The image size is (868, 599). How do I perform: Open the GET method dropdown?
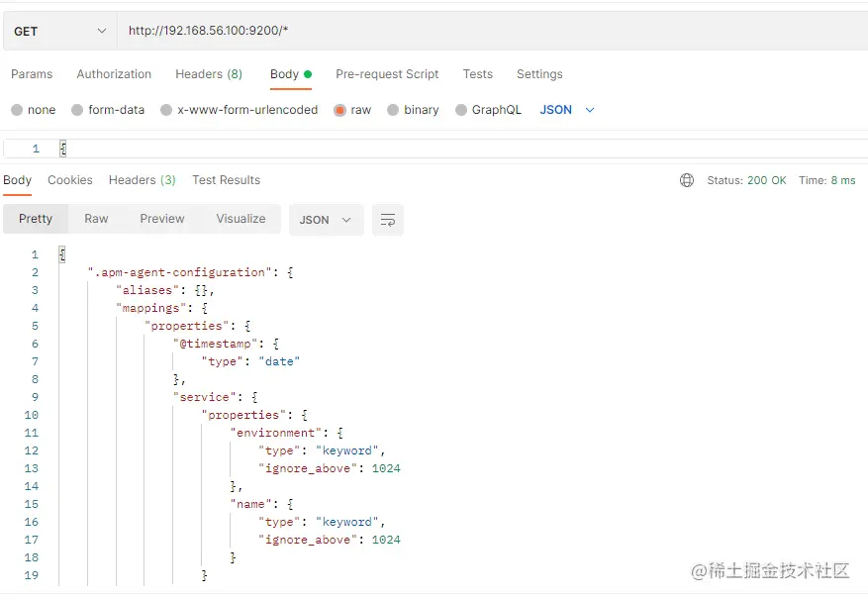tap(59, 31)
